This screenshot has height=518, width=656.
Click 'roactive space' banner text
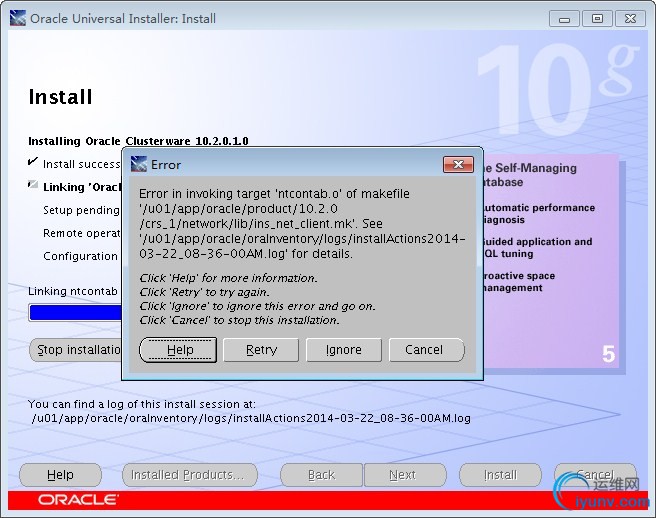point(519,276)
